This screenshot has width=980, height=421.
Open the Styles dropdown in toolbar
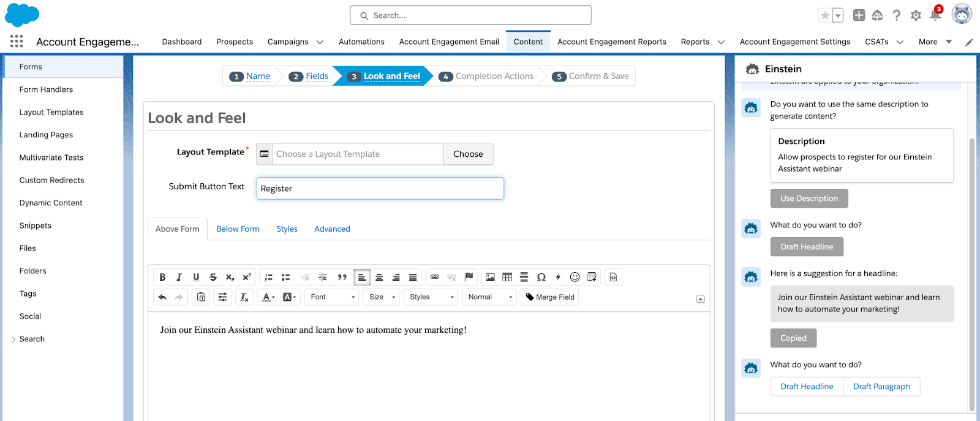coord(431,297)
